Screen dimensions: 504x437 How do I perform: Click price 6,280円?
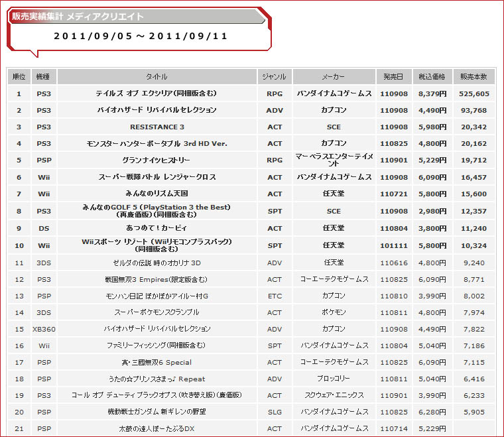(432, 412)
